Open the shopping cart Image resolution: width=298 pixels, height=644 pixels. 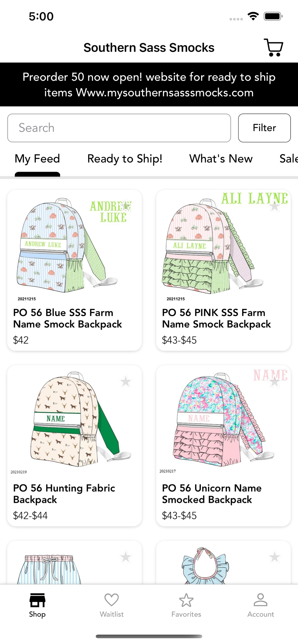273,48
